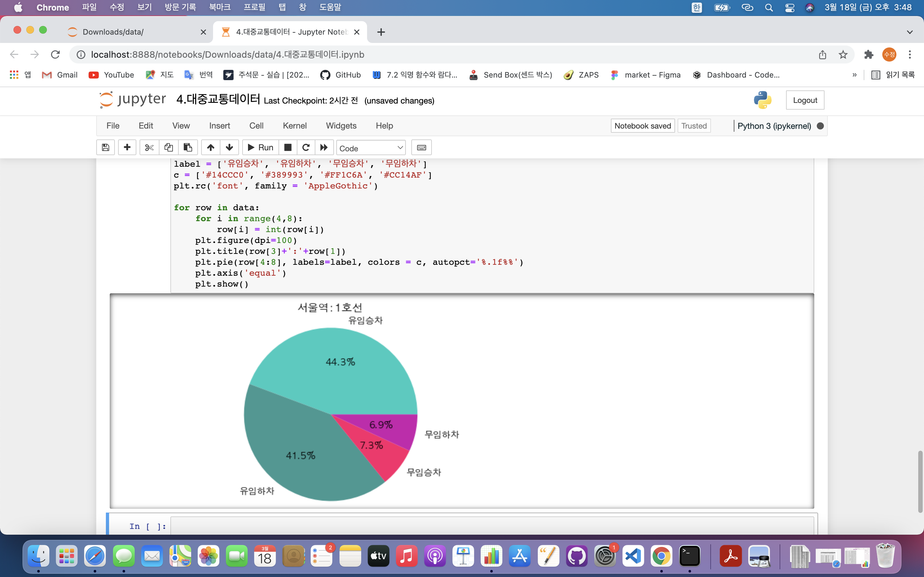This screenshot has height=577, width=924.
Task: Toggle Korean input source in menu bar
Action: tap(697, 8)
